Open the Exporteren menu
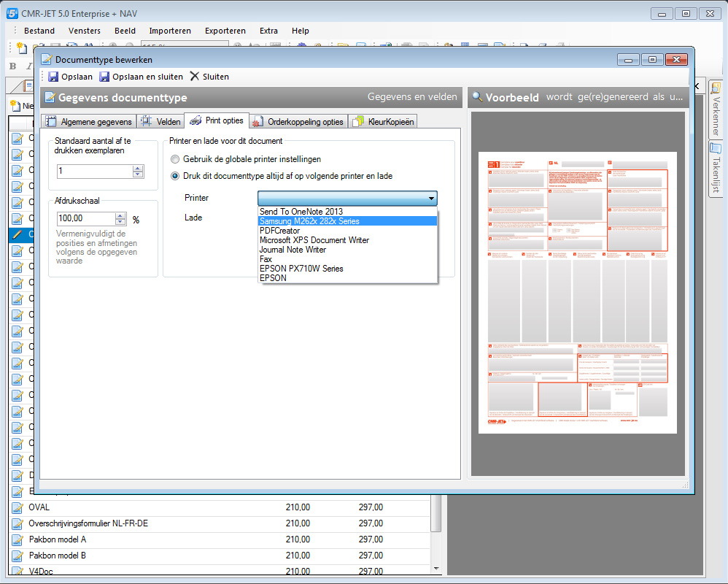The height and width of the screenshot is (584, 728). click(225, 31)
